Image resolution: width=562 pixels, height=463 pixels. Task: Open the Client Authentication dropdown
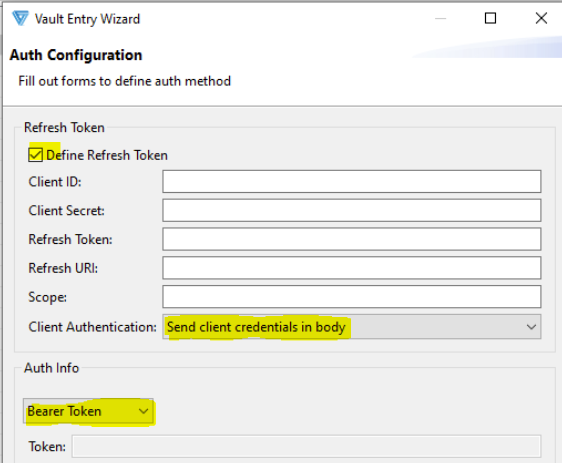coord(352,327)
